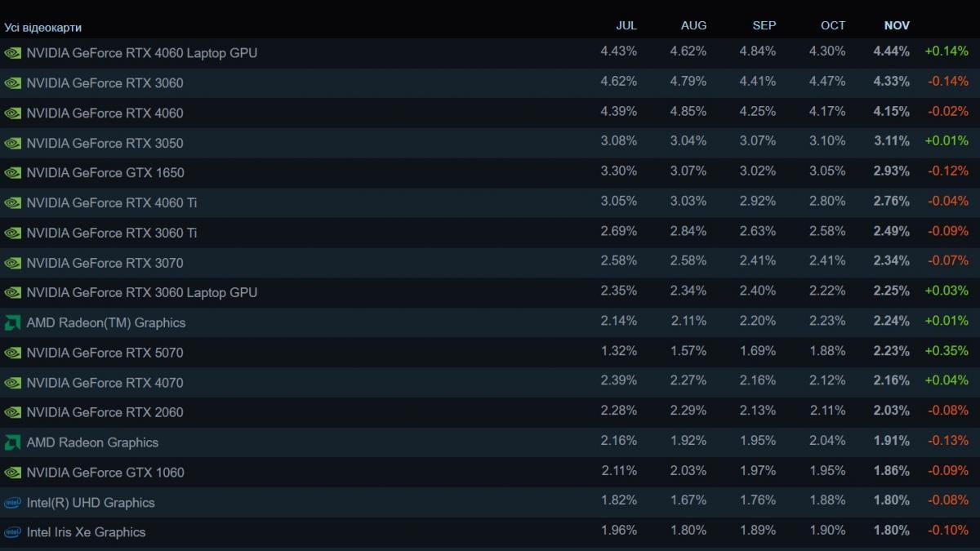Click the +0.35% change value for RTX 5070
The image size is (980, 551).
[949, 353]
